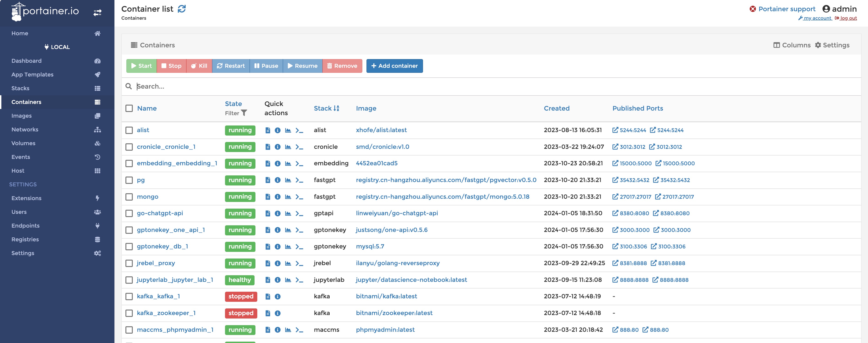Open the xhofe/alist:latest image link
This screenshot has width=868, height=343.
pos(381,130)
